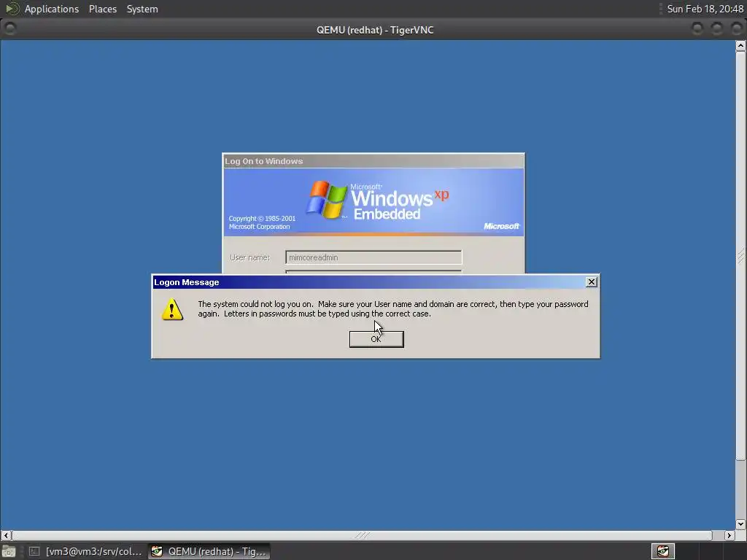This screenshot has height=560, width=747.
Task: Open the System menu
Action: [x=142, y=9]
